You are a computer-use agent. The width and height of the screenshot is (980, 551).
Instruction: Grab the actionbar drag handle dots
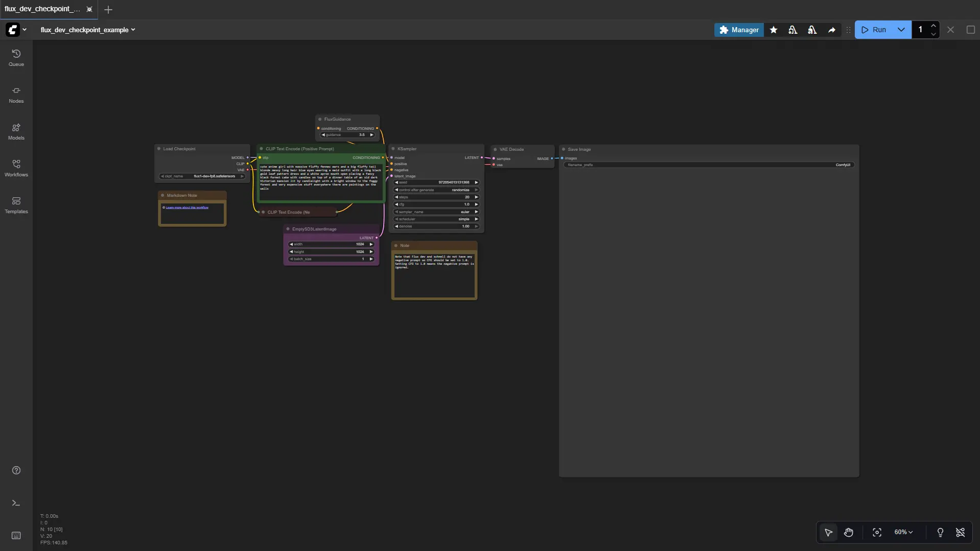tap(848, 30)
